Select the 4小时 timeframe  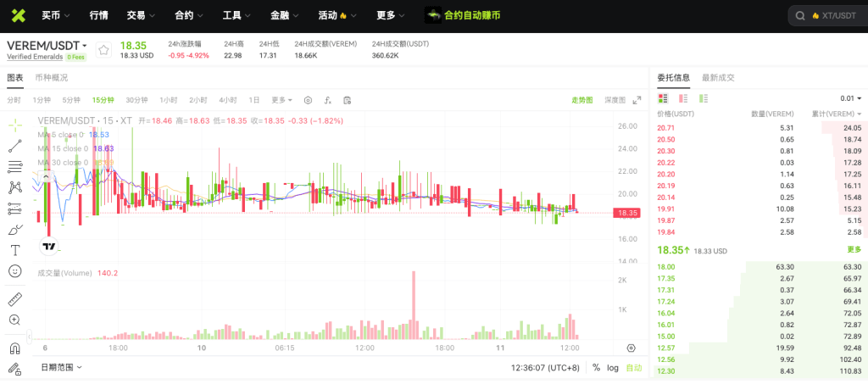pos(227,100)
